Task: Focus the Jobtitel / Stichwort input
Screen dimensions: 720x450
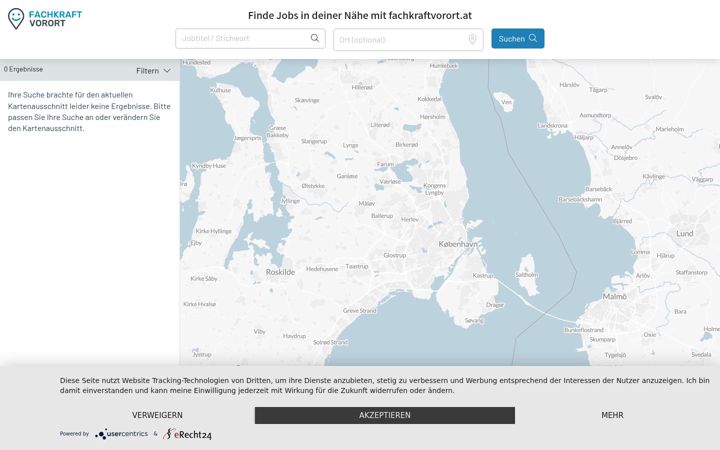Action: 250,39
